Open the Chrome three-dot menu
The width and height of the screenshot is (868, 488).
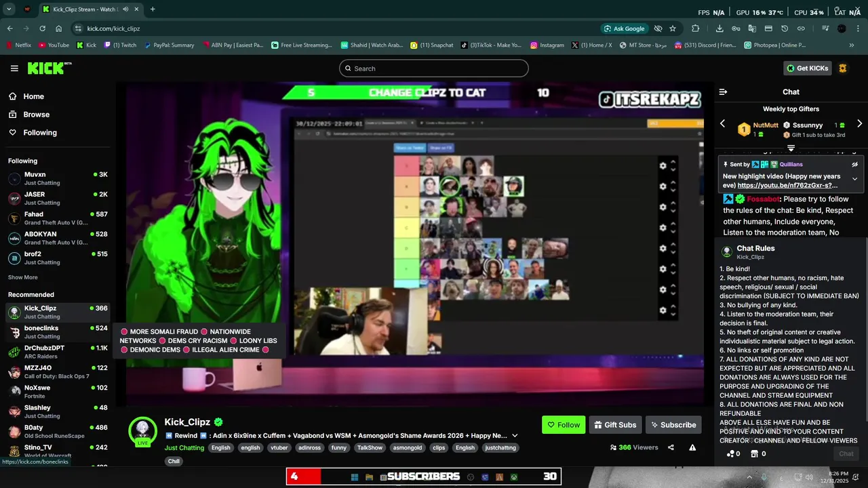[858, 28]
